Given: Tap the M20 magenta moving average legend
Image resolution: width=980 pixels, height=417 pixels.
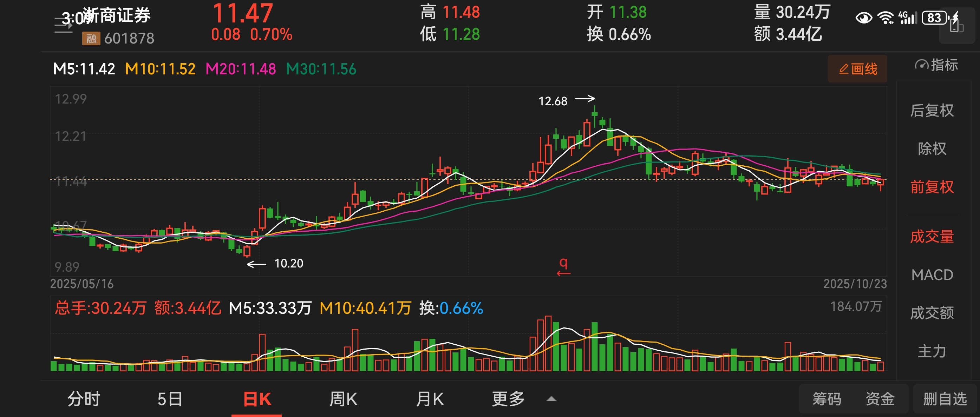Looking at the screenshot, I should [x=241, y=69].
